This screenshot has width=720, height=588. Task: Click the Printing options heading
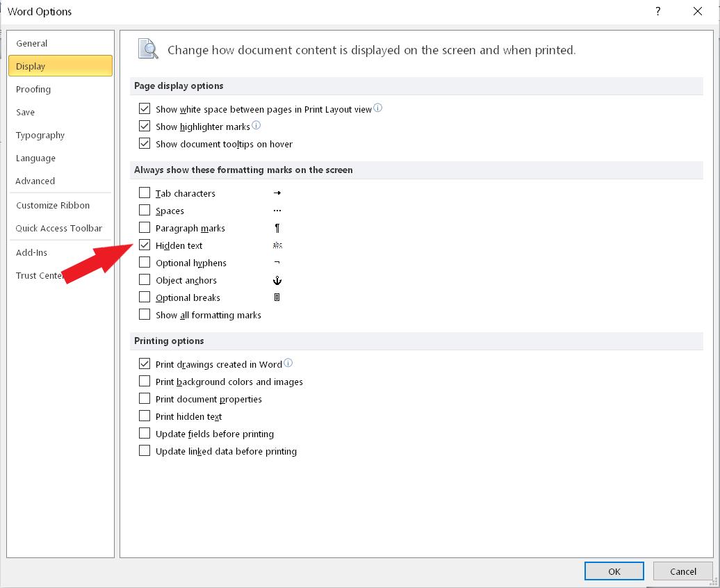click(169, 341)
